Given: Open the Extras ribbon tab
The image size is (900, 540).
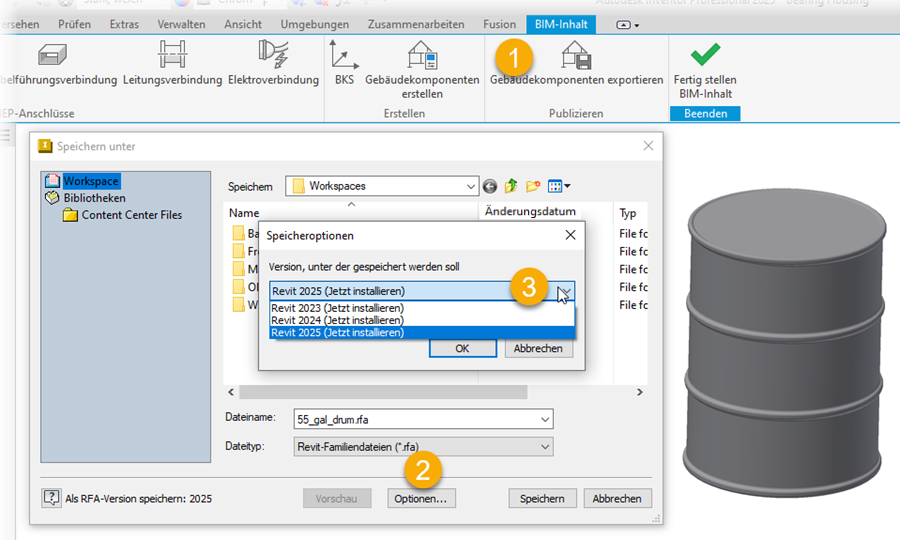Looking at the screenshot, I should pos(124,24).
